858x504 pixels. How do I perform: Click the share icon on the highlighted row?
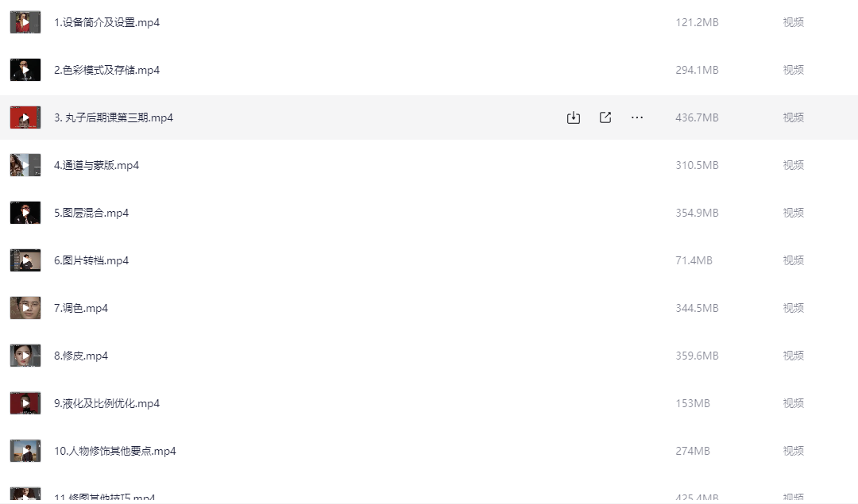(605, 117)
